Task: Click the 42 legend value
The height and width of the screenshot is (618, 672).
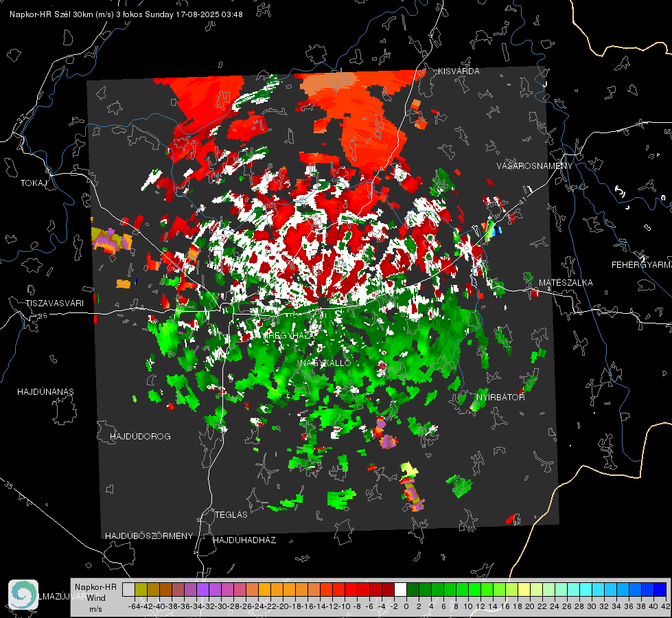Action: tap(665, 606)
